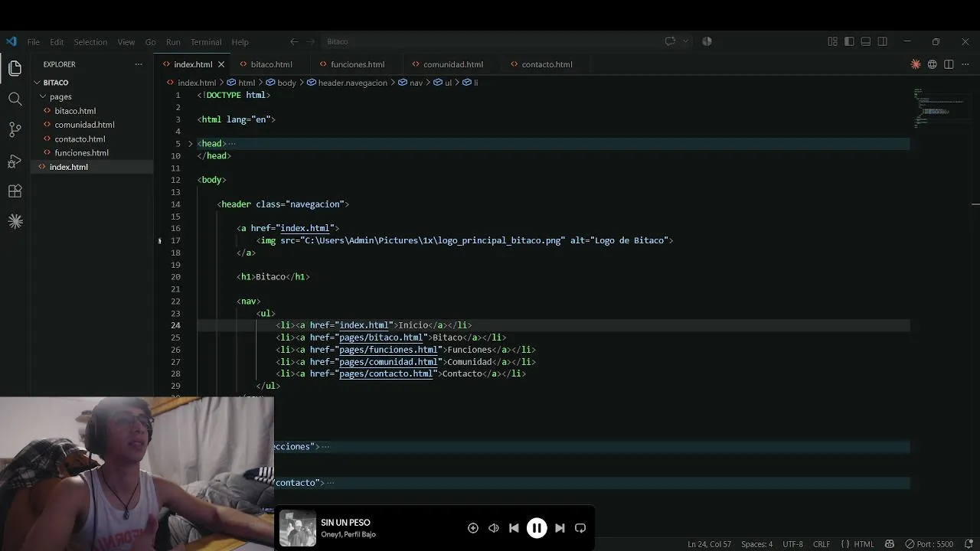The width and height of the screenshot is (980, 551).
Task: Pause the song playback
Action: click(x=537, y=528)
